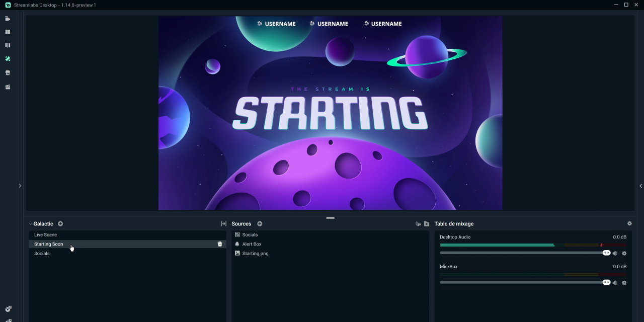The height and width of the screenshot is (322, 644).
Task: Open the Layout Editor grid icon
Action: coord(8,32)
